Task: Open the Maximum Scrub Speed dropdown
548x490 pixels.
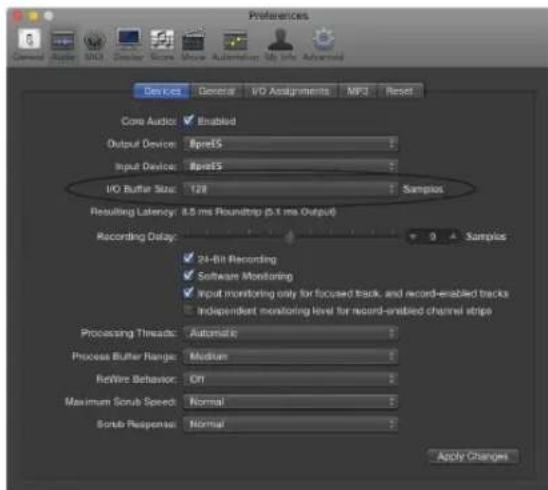Action: [x=290, y=402]
